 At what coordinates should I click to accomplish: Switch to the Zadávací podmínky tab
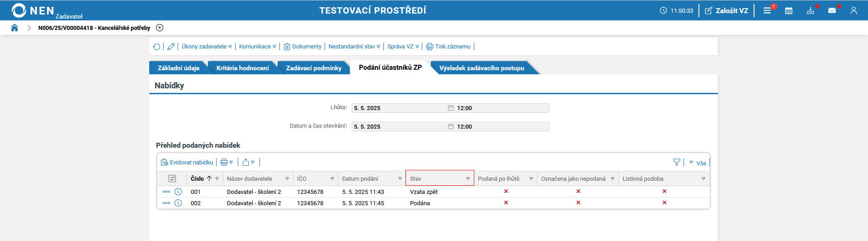[314, 68]
